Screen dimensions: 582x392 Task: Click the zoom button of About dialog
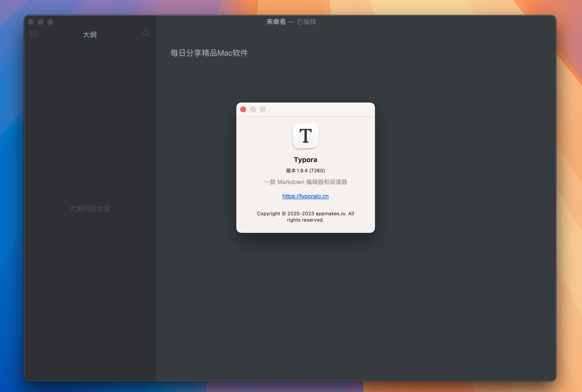click(262, 110)
